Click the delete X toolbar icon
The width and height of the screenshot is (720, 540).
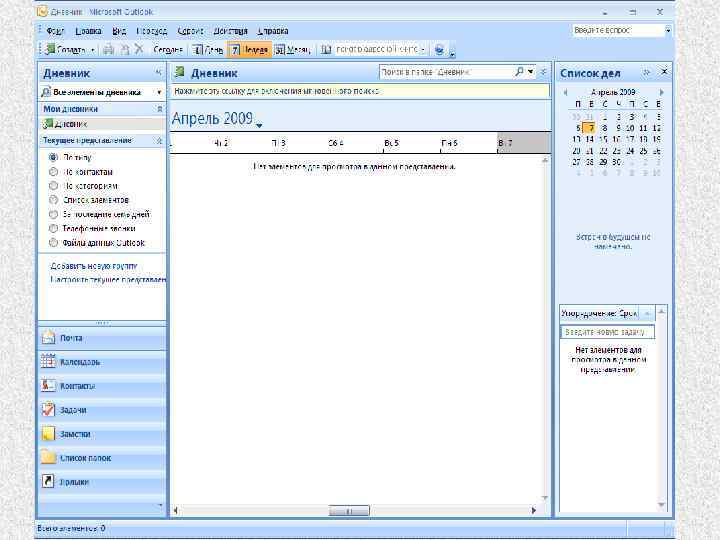tap(139, 49)
